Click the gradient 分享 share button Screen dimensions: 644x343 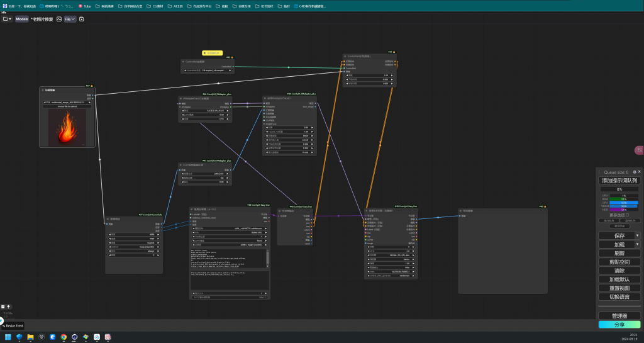click(619, 325)
